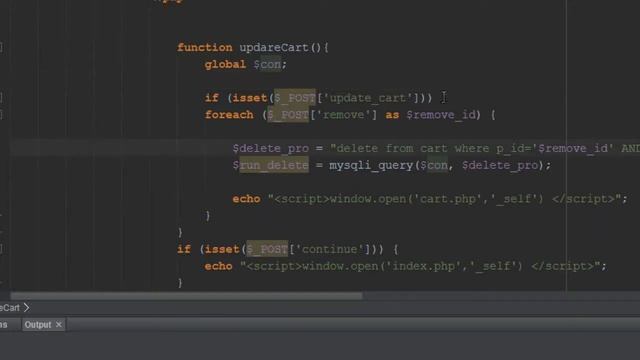The image size is (640, 360).
Task: Click the 'cart.php' string in echo
Action: click(448, 199)
